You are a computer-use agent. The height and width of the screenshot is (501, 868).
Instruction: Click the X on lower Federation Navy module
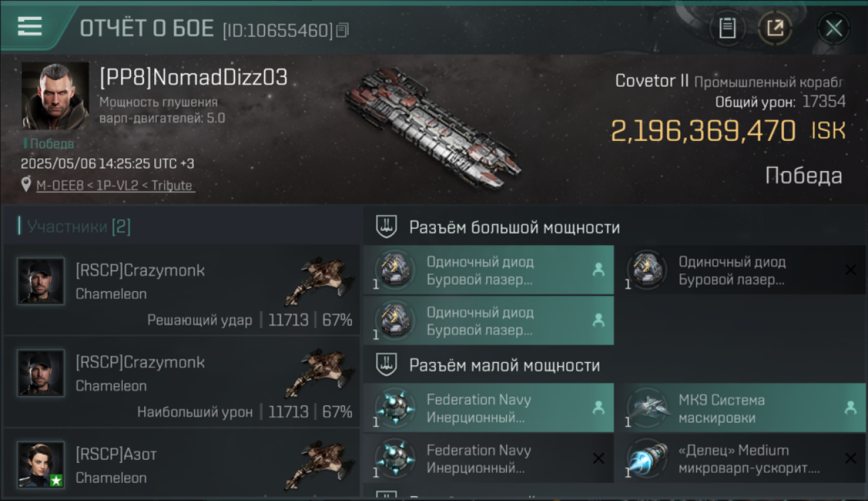pos(598,458)
